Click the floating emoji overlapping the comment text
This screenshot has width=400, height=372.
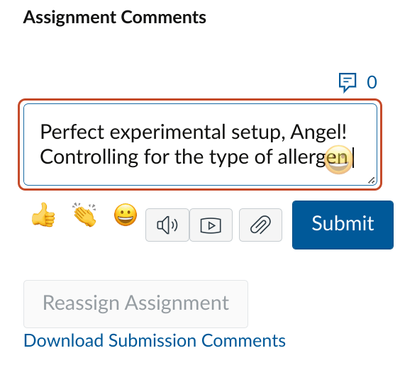[338, 160]
